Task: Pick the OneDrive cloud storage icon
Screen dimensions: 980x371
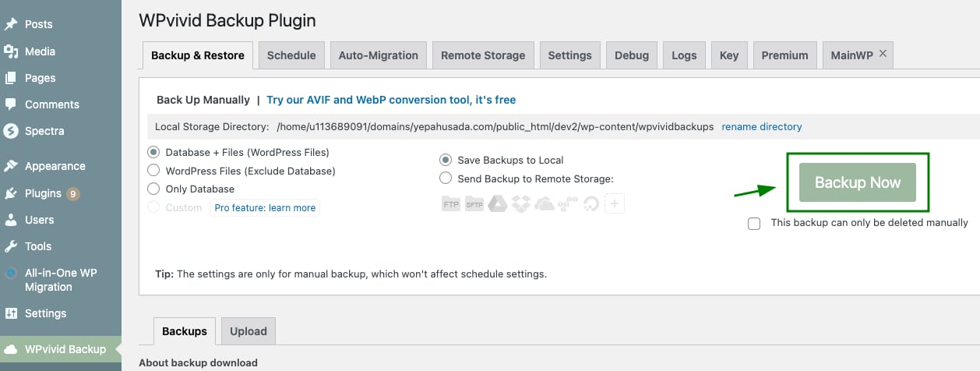Action: [545, 204]
